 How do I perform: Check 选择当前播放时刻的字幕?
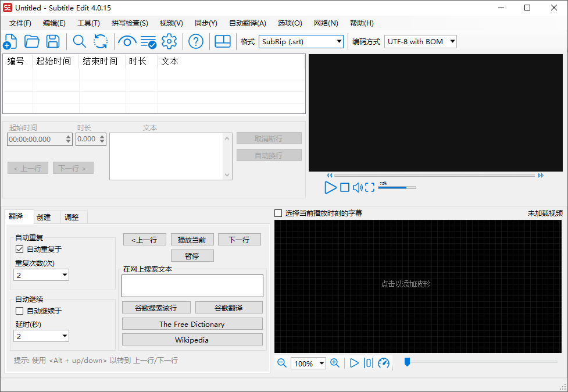pos(277,212)
